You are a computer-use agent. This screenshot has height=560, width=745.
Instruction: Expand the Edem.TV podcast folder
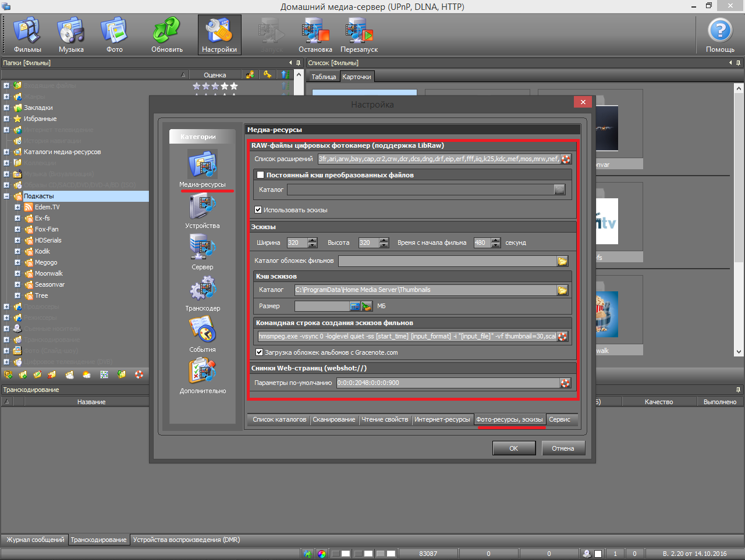click(17, 208)
